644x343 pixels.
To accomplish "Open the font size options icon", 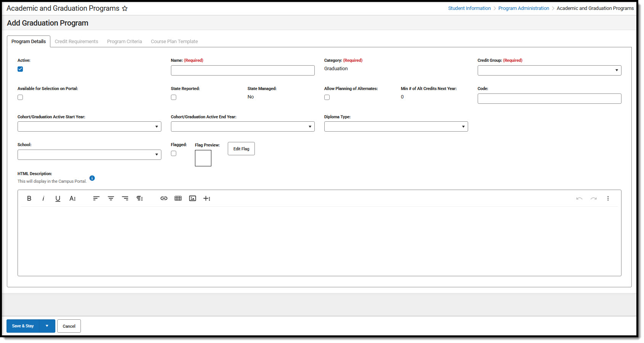I will [72, 198].
